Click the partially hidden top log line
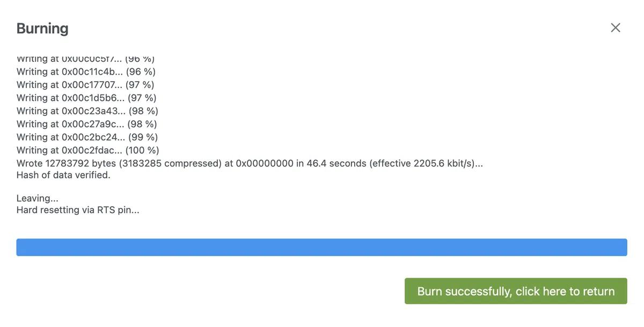Viewport: 644px width, 327px height. tap(86, 59)
